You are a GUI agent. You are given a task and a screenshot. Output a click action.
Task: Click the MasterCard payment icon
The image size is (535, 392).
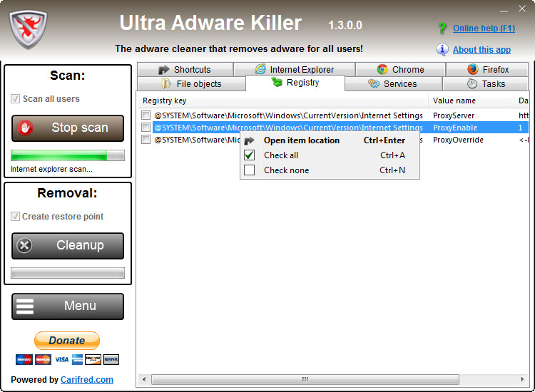[43, 360]
